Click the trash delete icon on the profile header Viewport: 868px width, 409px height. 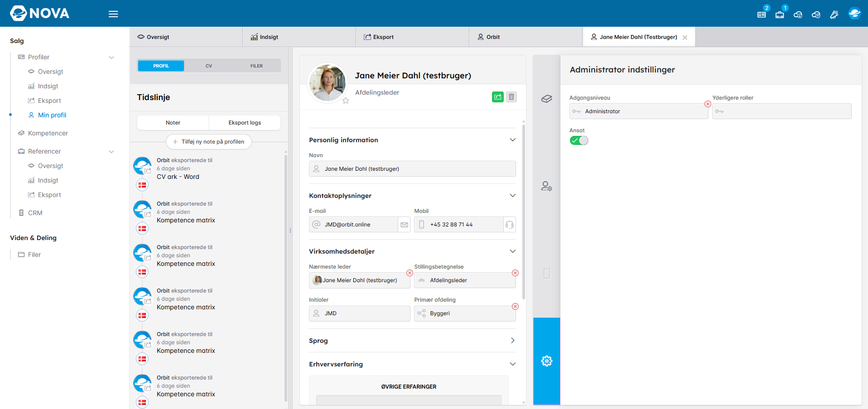pos(511,97)
